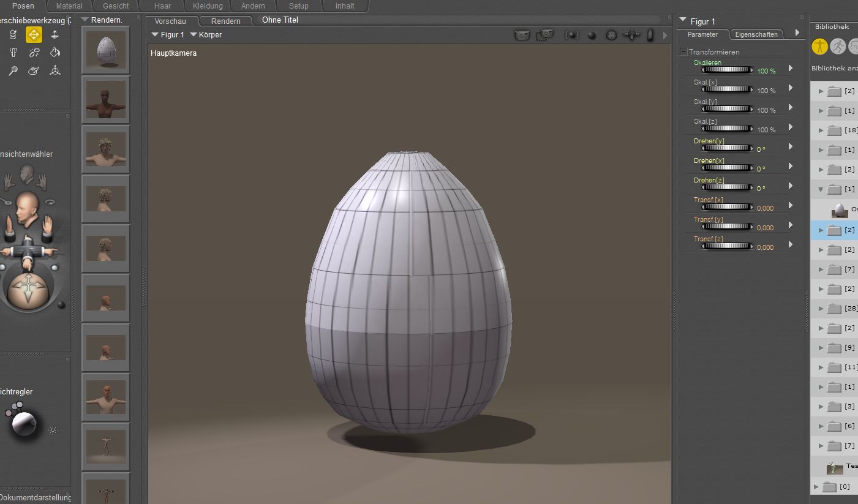
Task: Click the Hauptkamera label in the viewport
Action: coord(173,53)
